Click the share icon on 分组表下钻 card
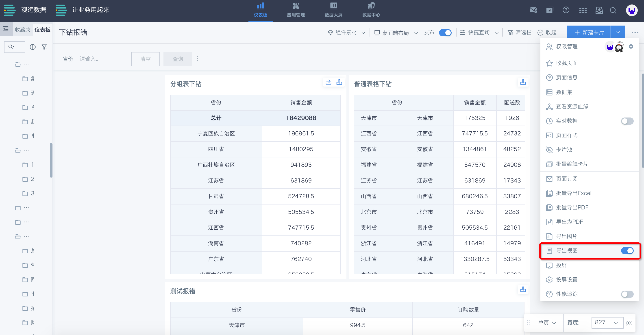The image size is (644, 335). [328, 82]
